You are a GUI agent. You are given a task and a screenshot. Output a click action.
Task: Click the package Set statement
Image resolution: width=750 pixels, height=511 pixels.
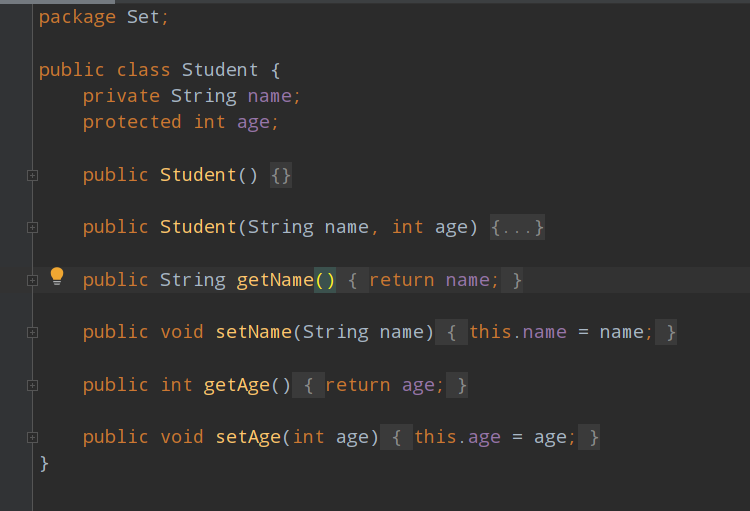coord(104,17)
